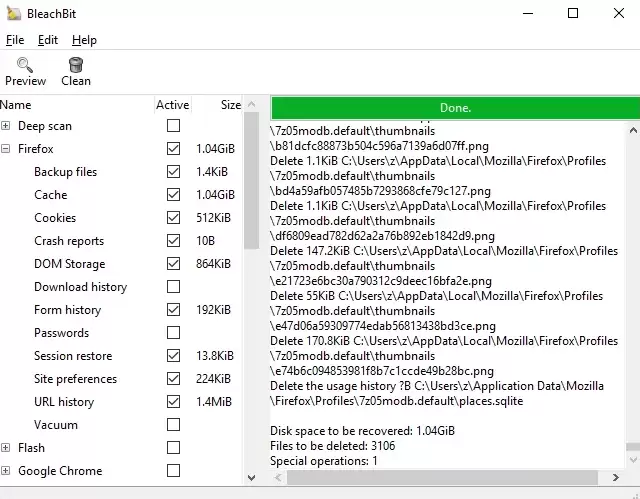Toggle URL history checkbox
640x499 pixels.
pos(173,401)
